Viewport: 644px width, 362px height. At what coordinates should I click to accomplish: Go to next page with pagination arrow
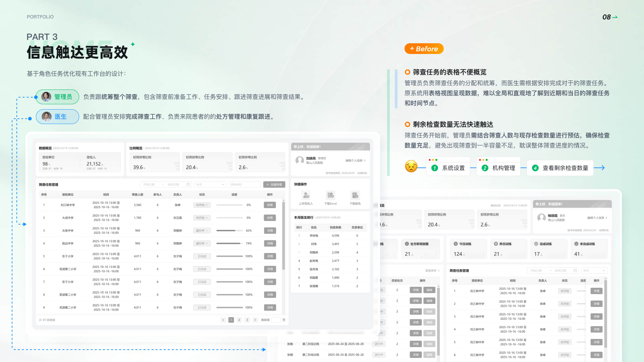coord(255,320)
